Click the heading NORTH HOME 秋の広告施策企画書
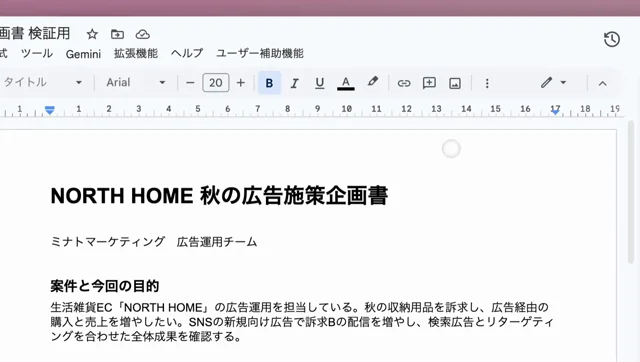Viewport: 640px width, 362px height. coord(219,195)
